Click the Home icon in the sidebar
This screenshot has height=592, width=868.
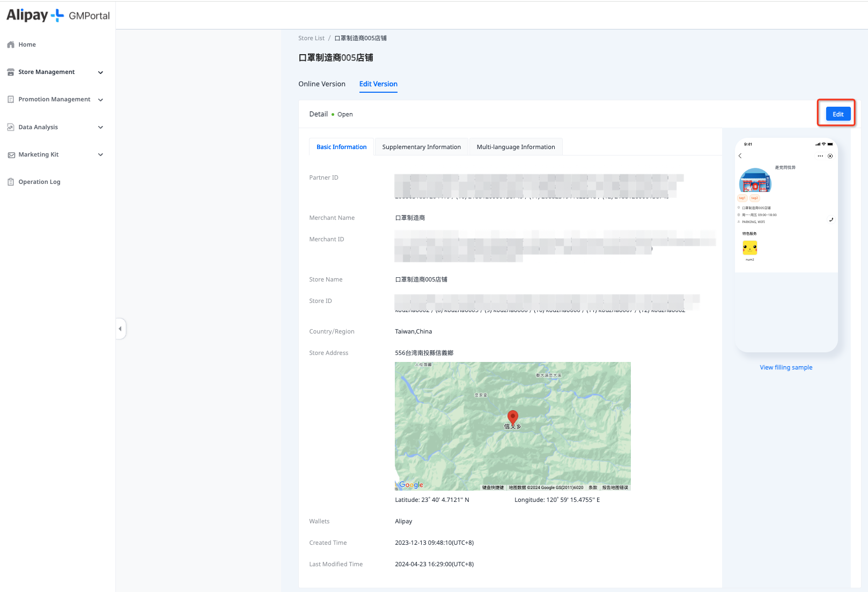click(11, 45)
